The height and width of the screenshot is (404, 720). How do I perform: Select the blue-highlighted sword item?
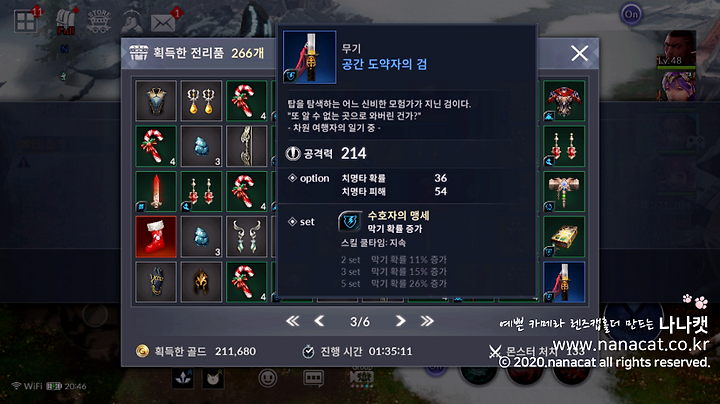(564, 282)
